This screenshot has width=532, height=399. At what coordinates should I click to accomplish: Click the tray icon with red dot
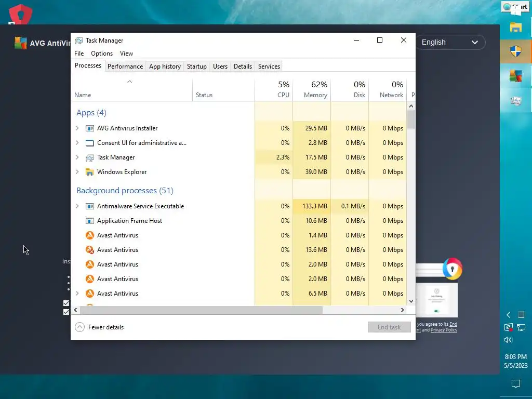tap(508, 327)
